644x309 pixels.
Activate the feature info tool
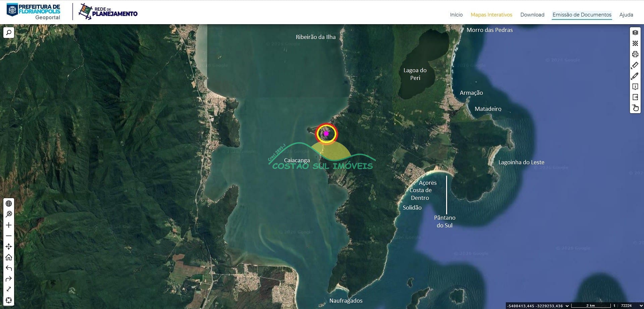[635, 87]
